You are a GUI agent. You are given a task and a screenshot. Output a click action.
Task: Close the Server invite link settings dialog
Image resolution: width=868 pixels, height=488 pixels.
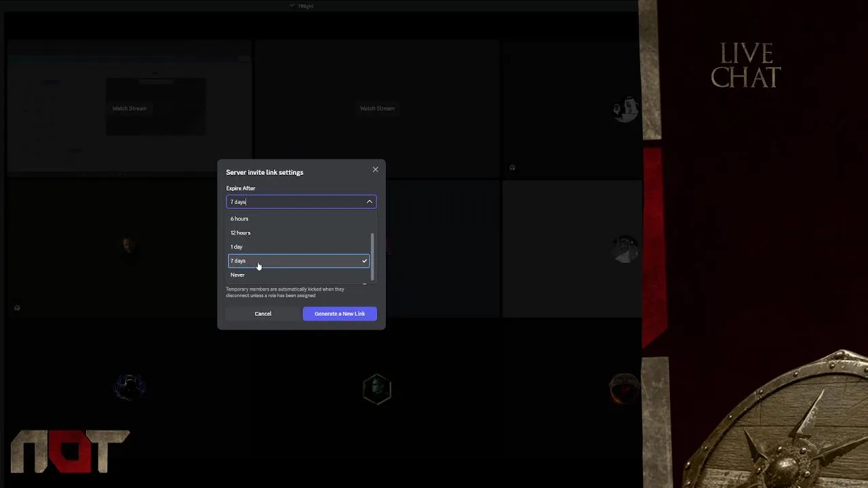375,169
